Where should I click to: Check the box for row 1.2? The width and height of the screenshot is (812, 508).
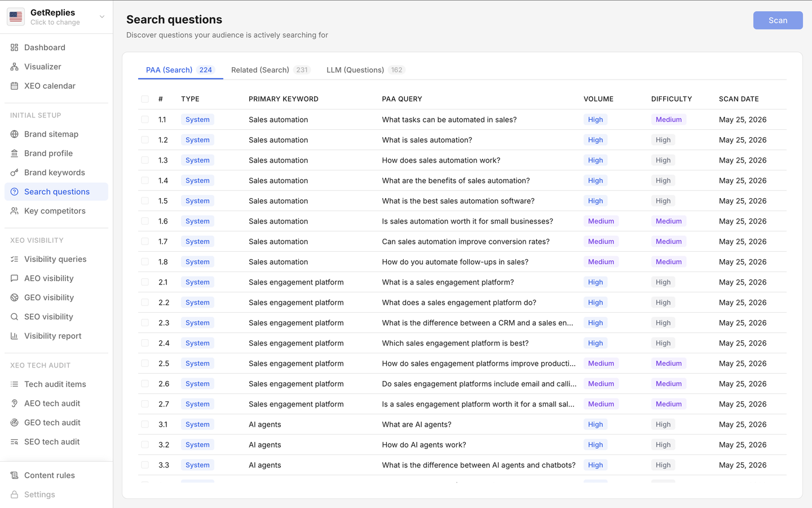pyautogui.click(x=145, y=140)
